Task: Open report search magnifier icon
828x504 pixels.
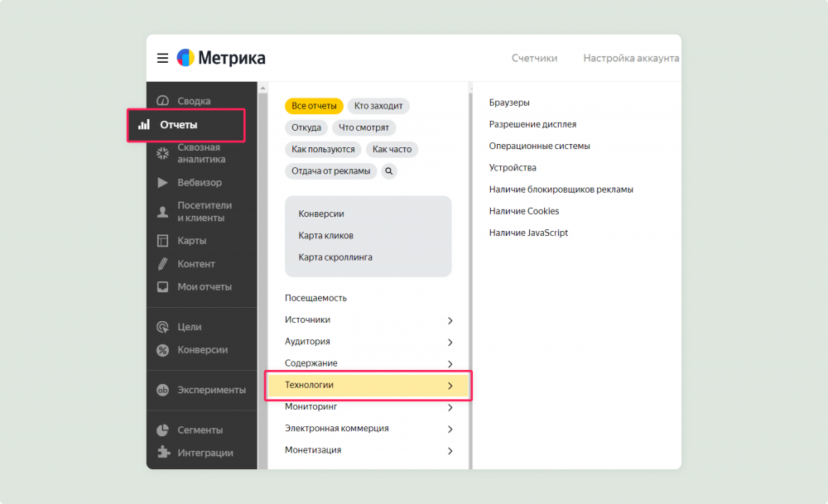Action: pyautogui.click(x=388, y=171)
